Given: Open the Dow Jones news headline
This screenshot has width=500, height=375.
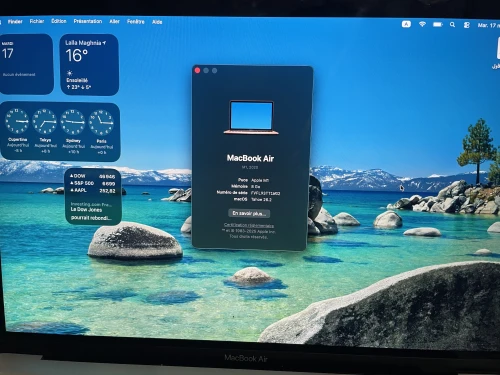Looking at the screenshot, I should click(x=91, y=214).
